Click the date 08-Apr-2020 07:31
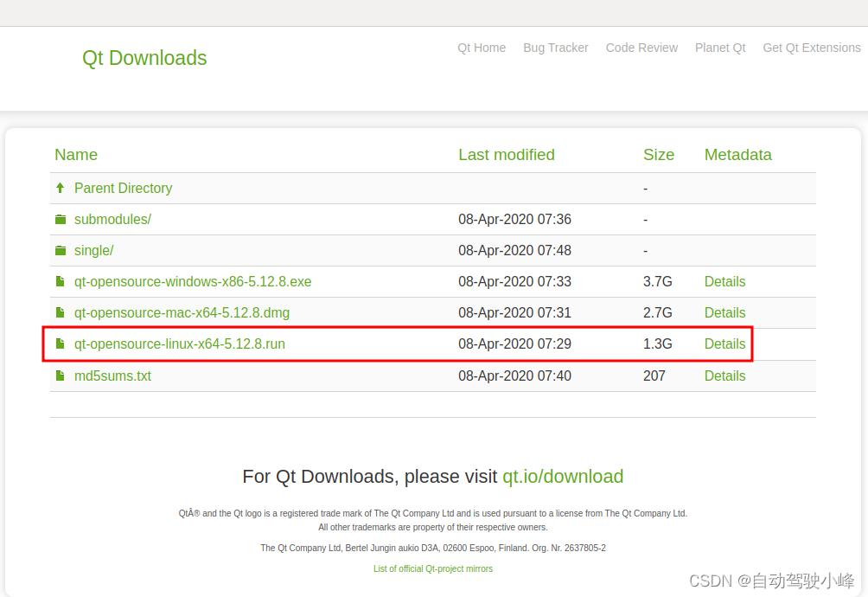 coord(514,312)
